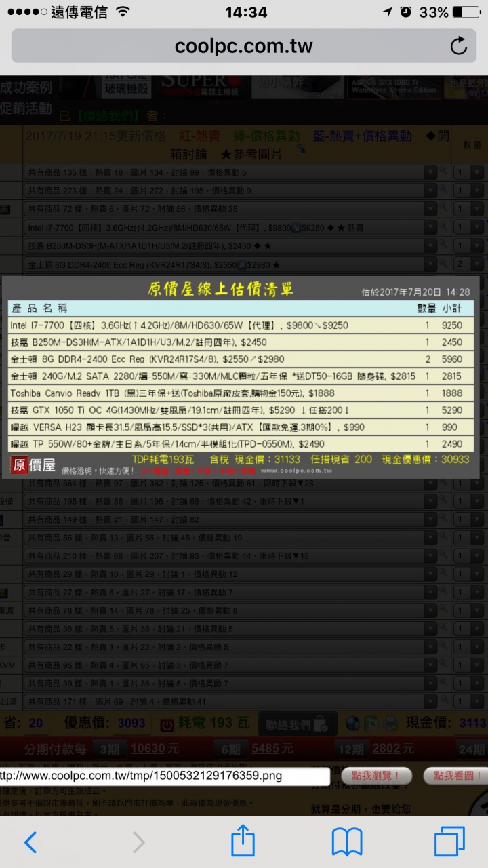Open the 共有商品 171 樣 product dropdown
This screenshot has height=868, width=488.
click(230, 701)
